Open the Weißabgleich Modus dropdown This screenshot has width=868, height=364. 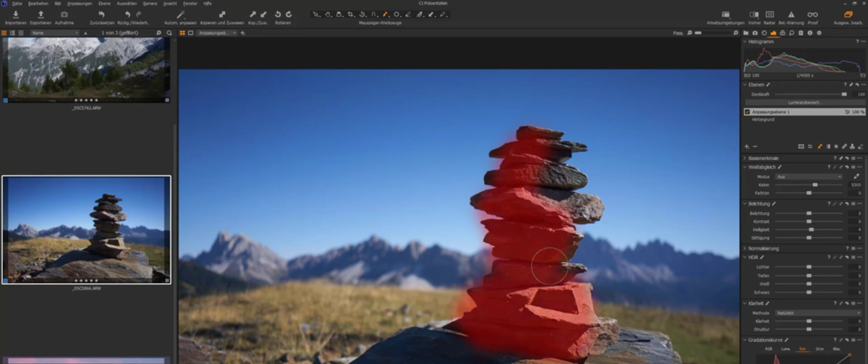click(x=809, y=177)
